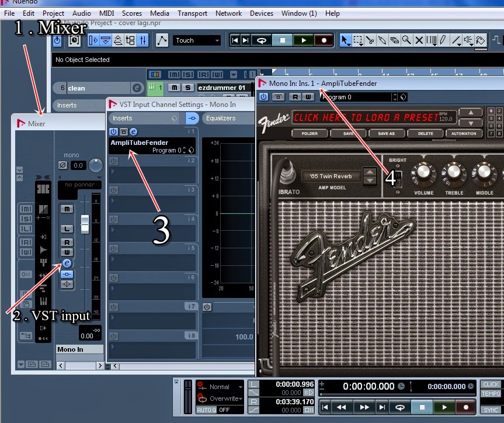Image resolution: width=504 pixels, height=423 pixels.
Task: Select the Glue tool
Action: [x=382, y=40]
